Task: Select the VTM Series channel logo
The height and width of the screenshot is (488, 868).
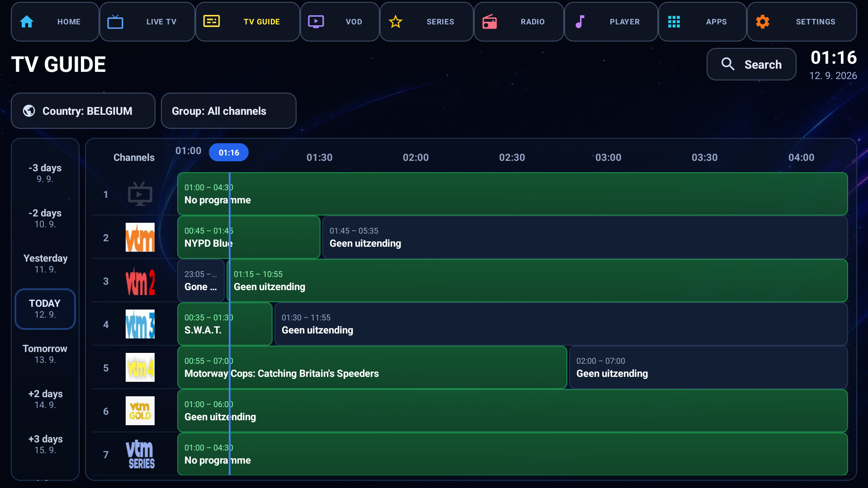Action: [140, 454]
